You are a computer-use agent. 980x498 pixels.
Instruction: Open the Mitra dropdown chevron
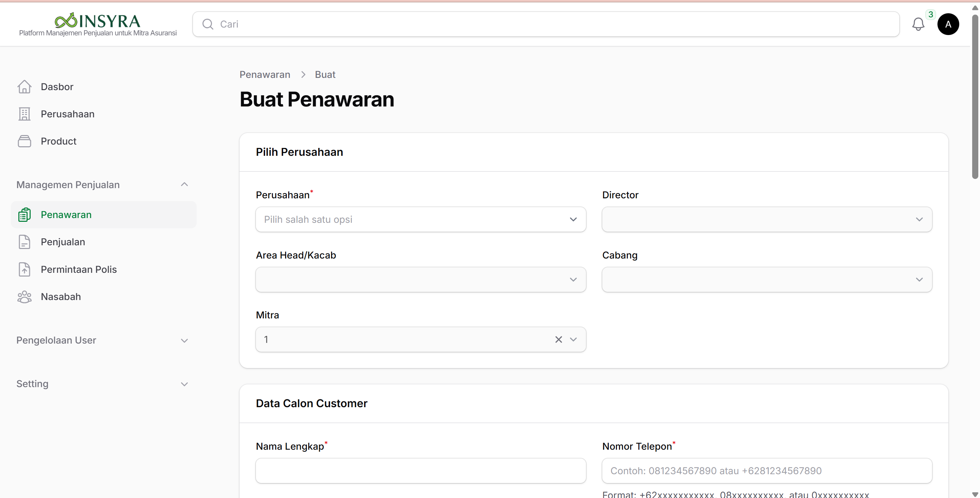tap(573, 339)
